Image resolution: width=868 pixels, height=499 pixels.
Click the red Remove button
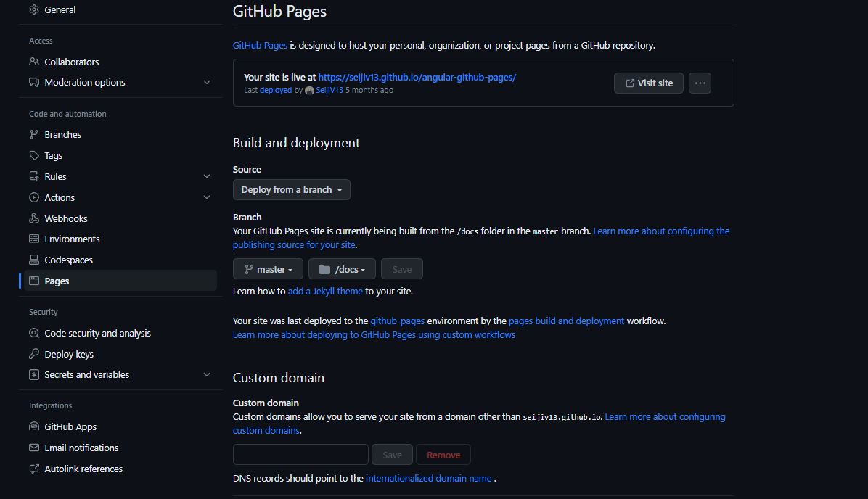443,455
